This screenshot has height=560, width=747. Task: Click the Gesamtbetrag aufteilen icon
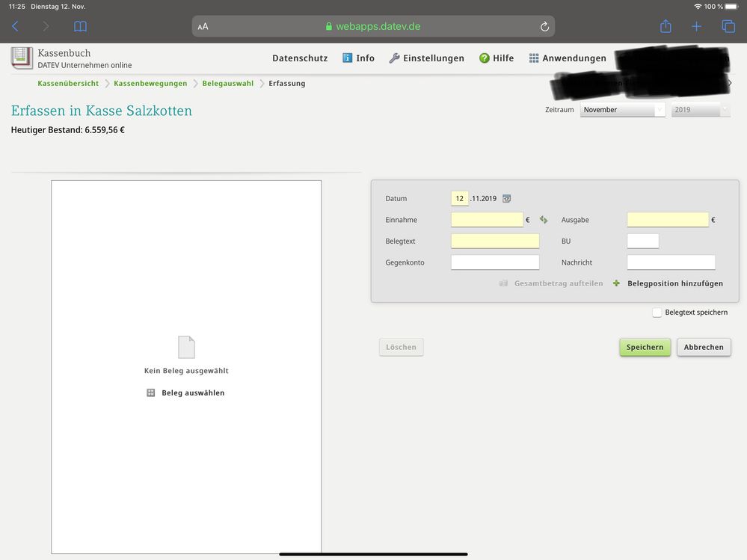[503, 283]
